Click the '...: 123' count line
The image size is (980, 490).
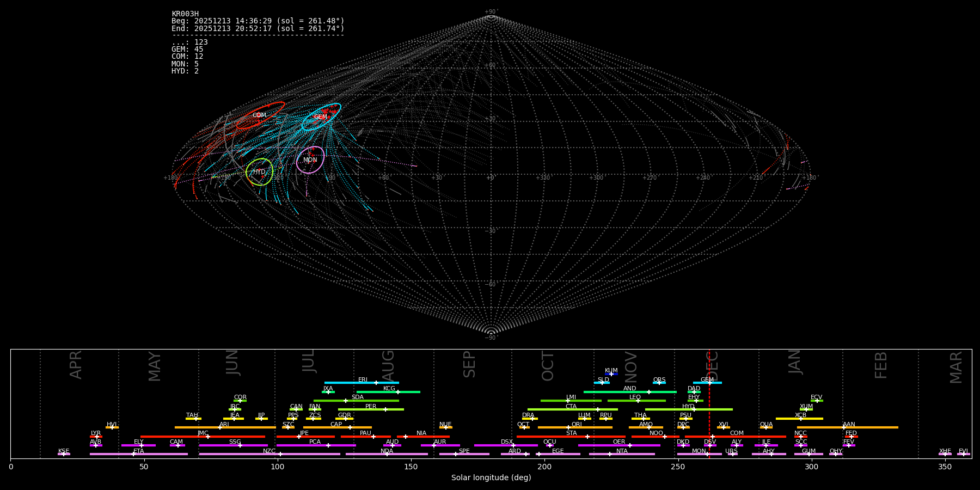(189, 42)
